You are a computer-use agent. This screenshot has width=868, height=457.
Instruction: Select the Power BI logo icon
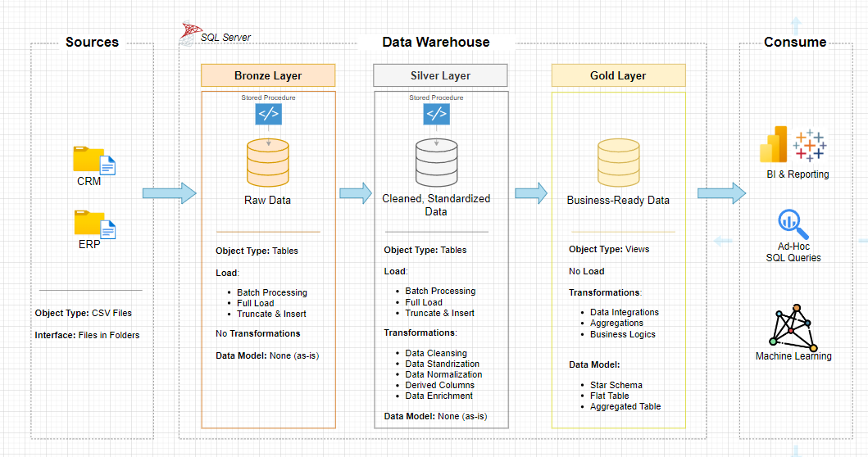pyautogui.click(x=774, y=146)
